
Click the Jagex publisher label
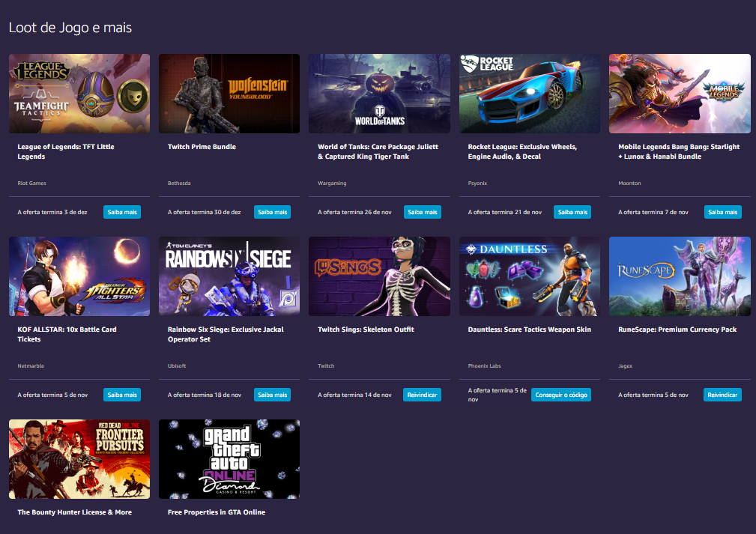[x=626, y=365]
